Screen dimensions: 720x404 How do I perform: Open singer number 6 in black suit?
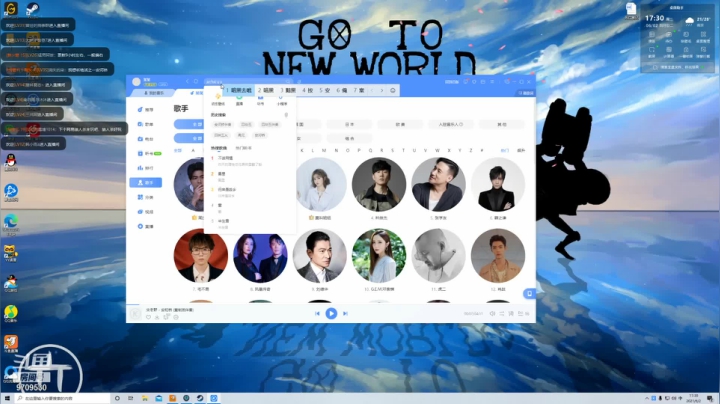[498, 185]
